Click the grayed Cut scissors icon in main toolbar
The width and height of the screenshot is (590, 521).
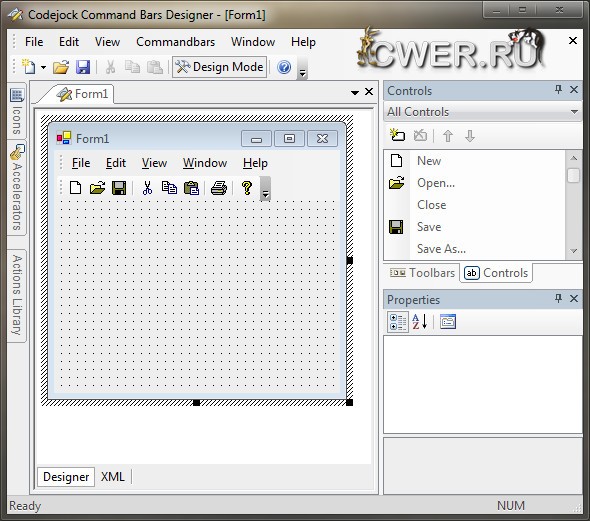[x=110, y=67]
